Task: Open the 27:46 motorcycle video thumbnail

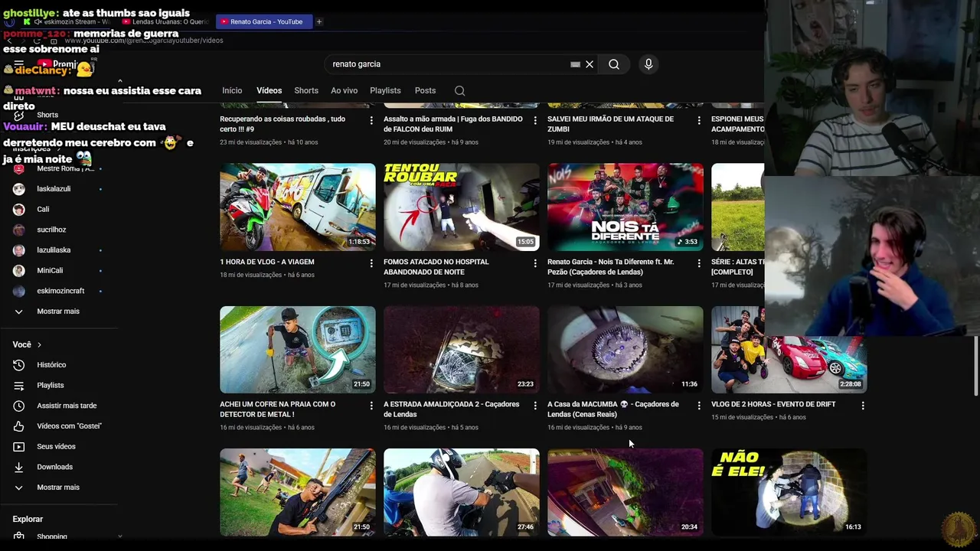Action: pos(462,492)
